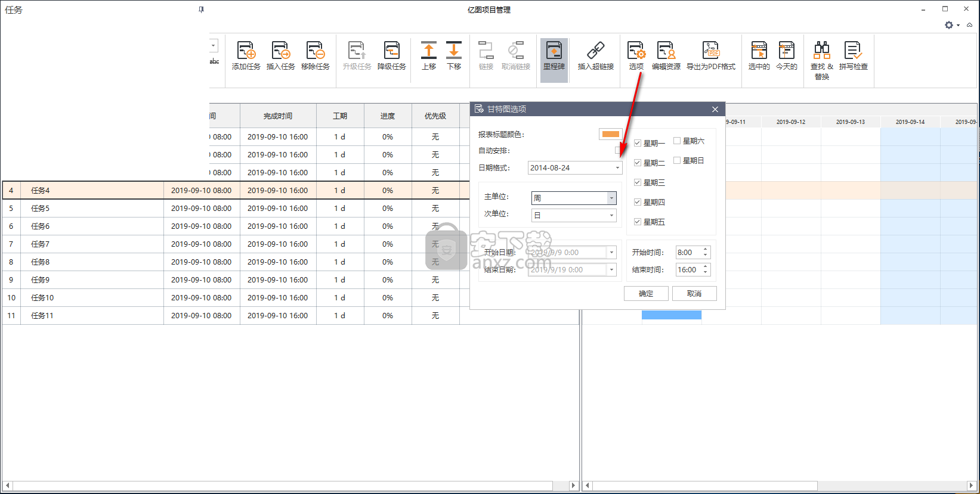Click the 确定 button
Viewport: 980px width, 494px height.
(x=646, y=293)
